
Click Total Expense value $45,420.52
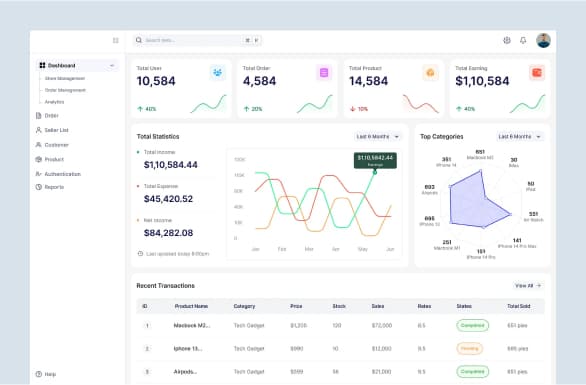click(169, 199)
